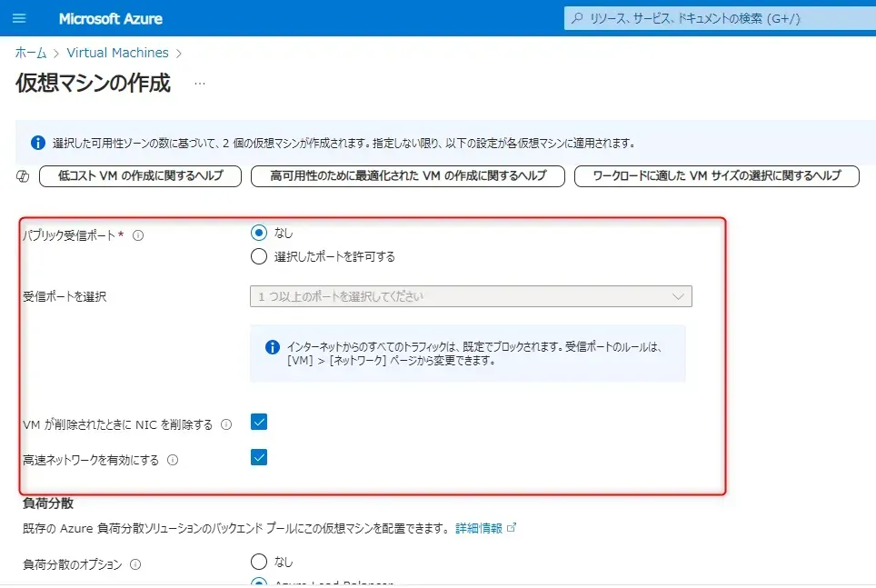
Task: Go to ホーム breadcrumb
Action: [x=31, y=53]
